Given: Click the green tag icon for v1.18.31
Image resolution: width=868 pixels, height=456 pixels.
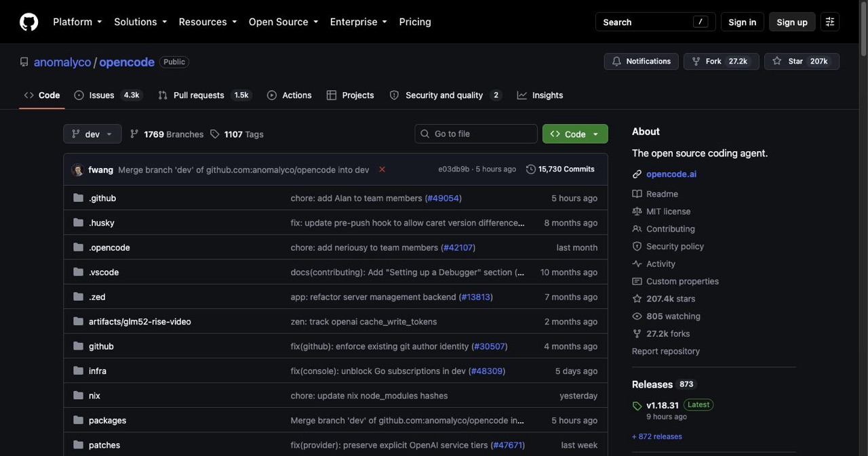Looking at the screenshot, I should pos(637,406).
